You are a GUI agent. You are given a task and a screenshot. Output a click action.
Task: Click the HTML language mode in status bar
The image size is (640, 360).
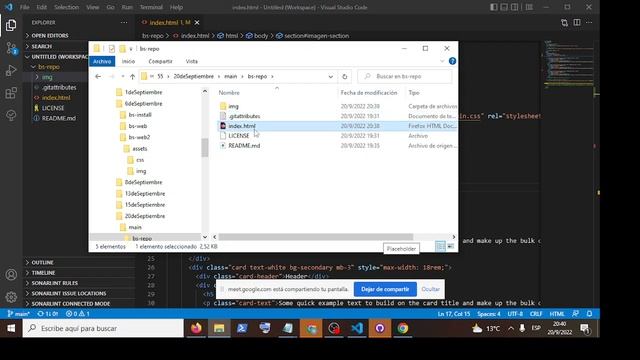point(557,313)
